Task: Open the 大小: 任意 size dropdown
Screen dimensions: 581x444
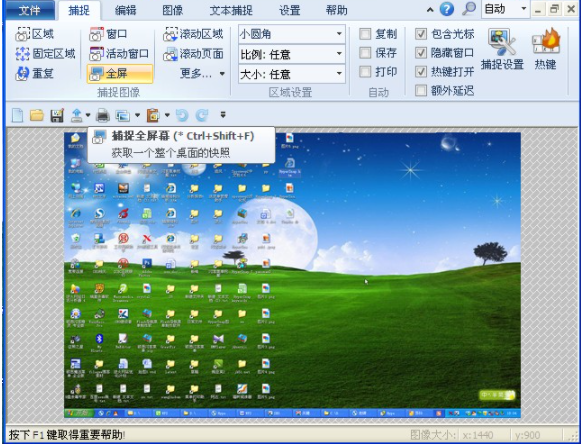Action: [292, 74]
